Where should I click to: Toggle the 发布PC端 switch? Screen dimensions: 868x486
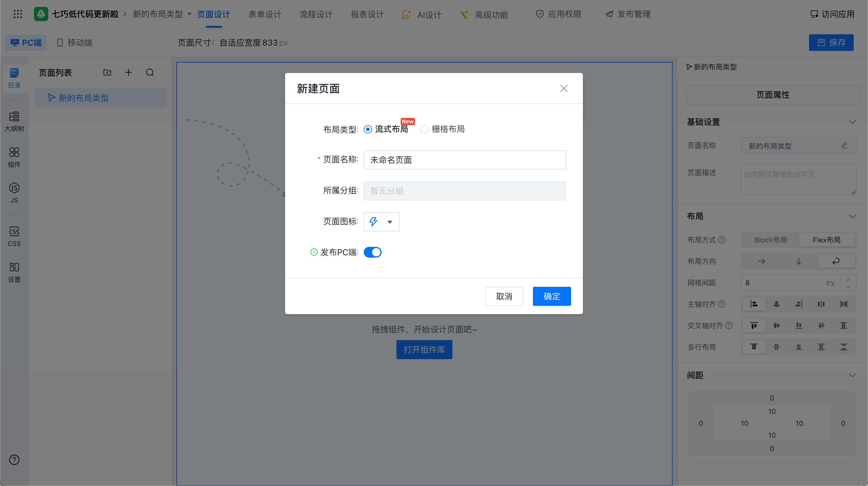373,252
